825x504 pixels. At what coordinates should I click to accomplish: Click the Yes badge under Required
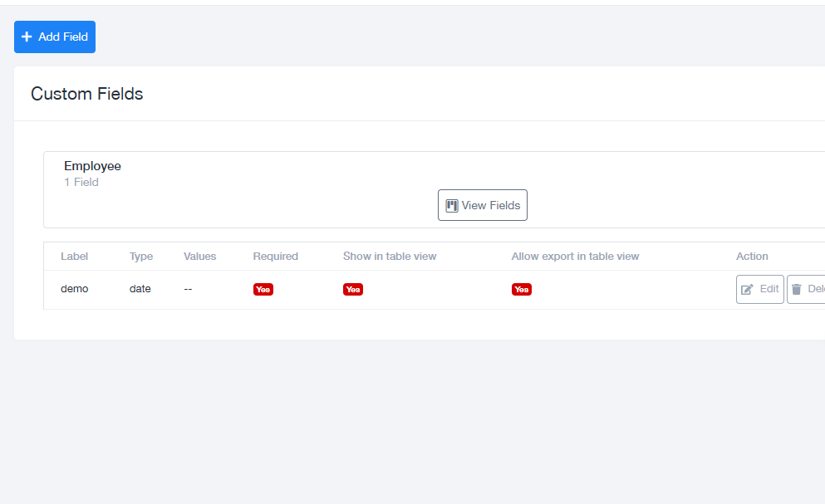tap(263, 290)
